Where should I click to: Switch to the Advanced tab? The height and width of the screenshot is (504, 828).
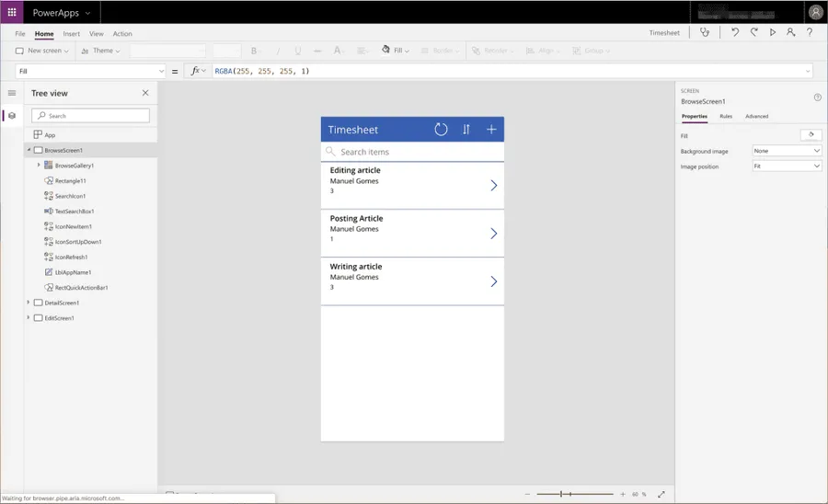tap(756, 117)
